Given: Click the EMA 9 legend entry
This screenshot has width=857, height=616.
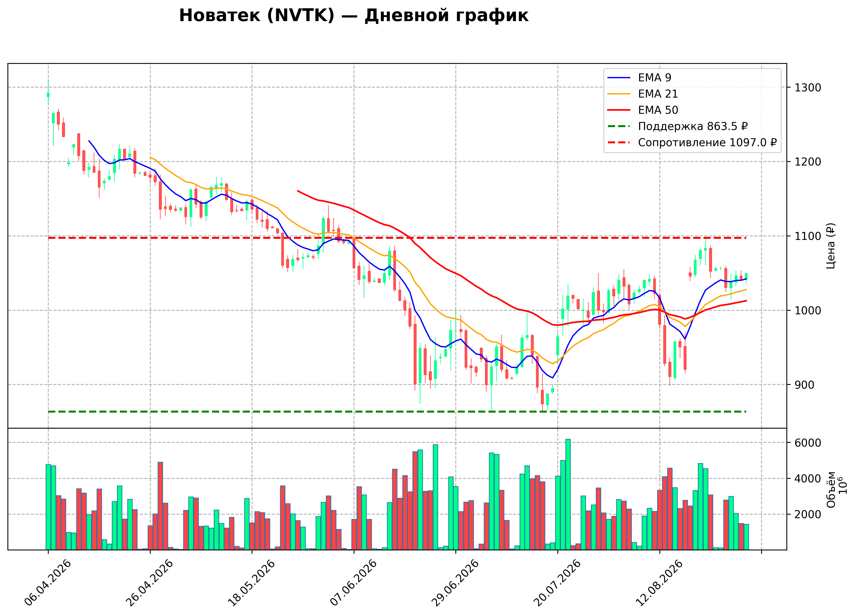Looking at the screenshot, I should point(639,77).
